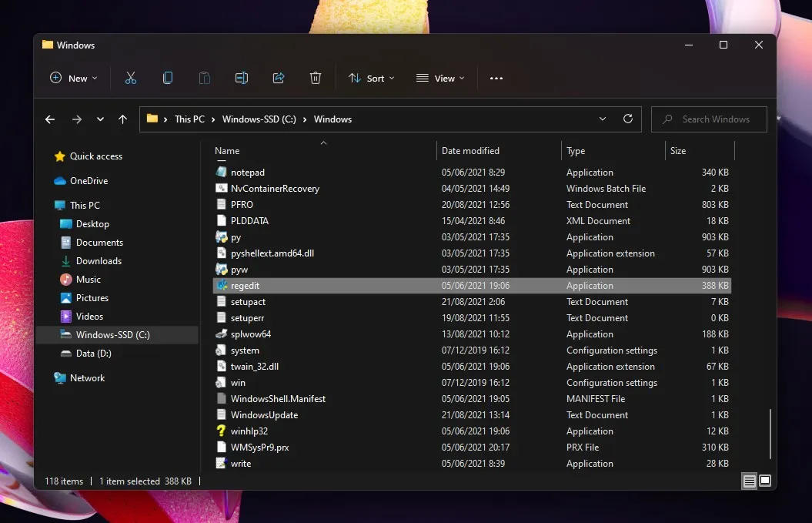The height and width of the screenshot is (523, 812).
Task: Share the selected file via the Share icon
Action: coord(278,78)
